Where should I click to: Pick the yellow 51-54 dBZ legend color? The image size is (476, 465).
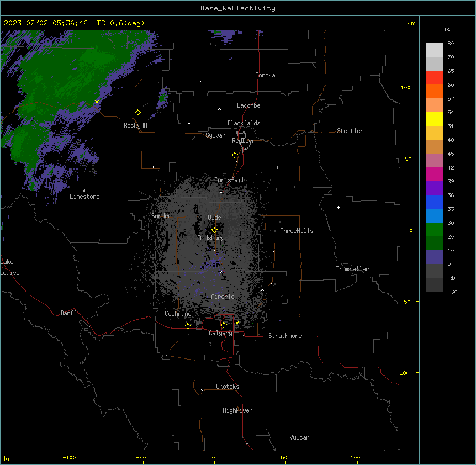(434, 119)
